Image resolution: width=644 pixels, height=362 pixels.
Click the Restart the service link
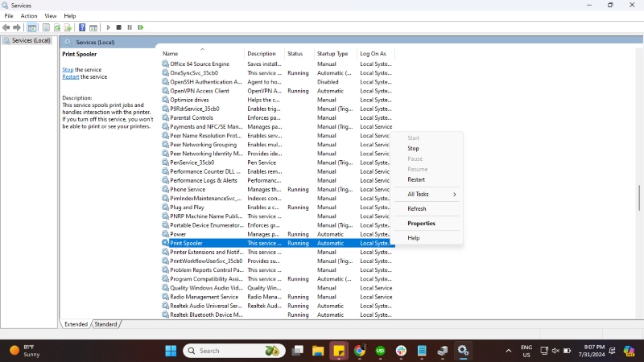(70, 77)
